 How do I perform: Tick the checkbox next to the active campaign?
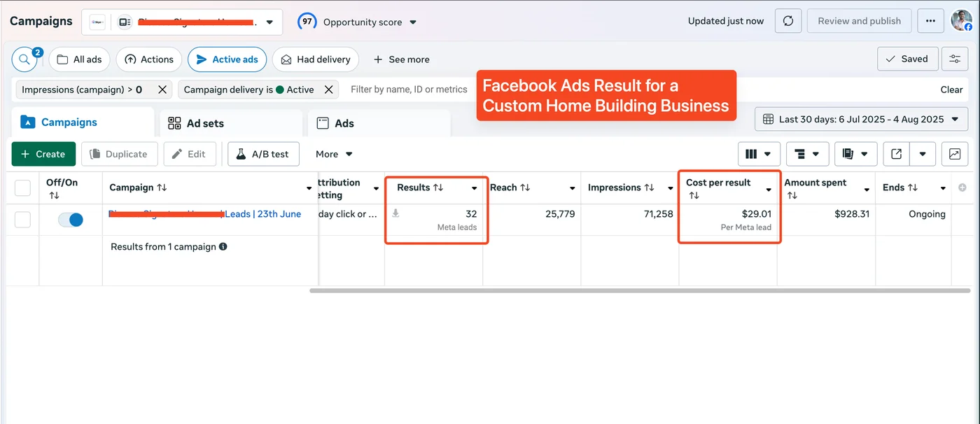[22, 219]
